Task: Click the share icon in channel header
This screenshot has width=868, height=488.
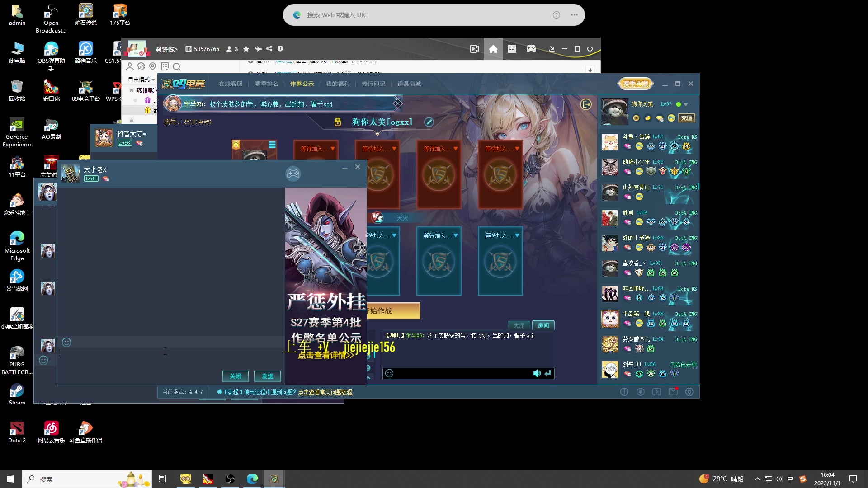Action: (269, 49)
